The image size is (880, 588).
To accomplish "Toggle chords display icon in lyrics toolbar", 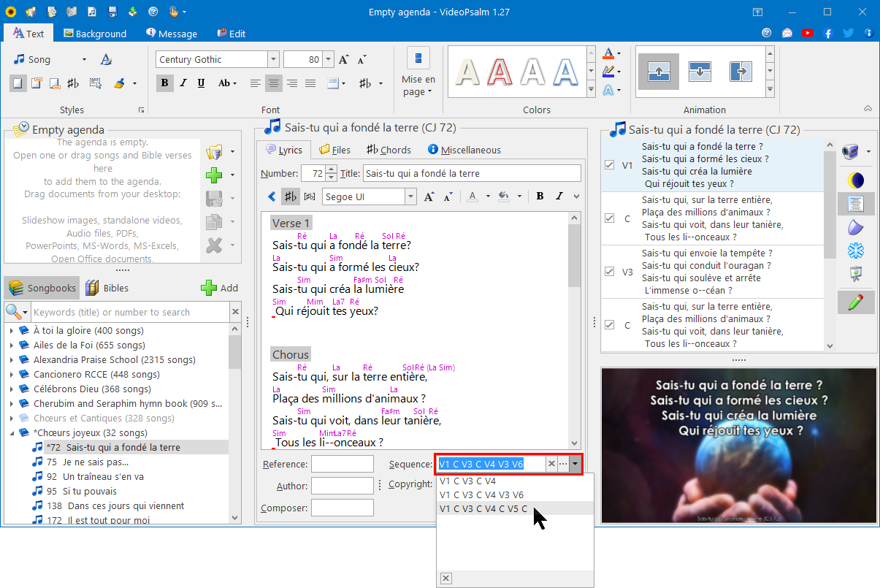I will tap(291, 196).
